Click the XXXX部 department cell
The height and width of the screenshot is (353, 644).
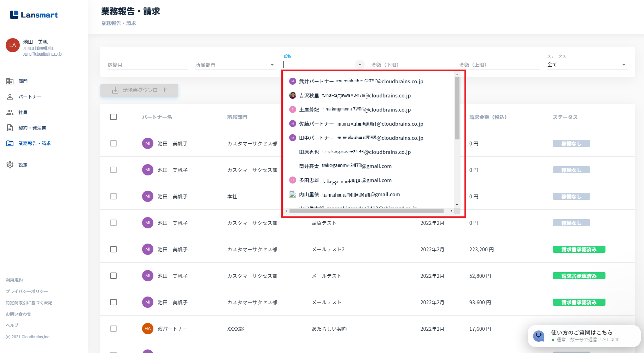pyautogui.click(x=235, y=329)
